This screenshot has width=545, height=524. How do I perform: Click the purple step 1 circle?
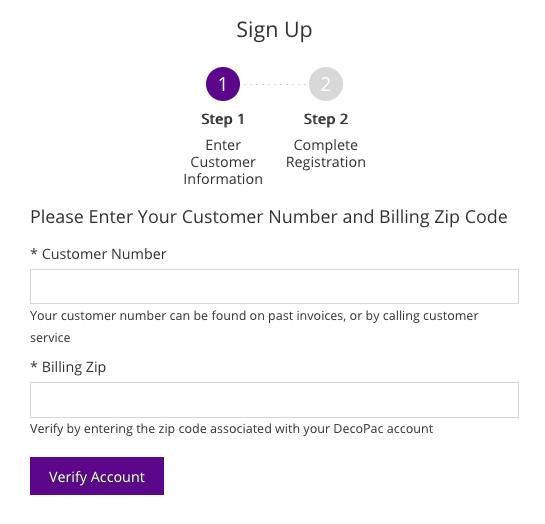(x=223, y=84)
